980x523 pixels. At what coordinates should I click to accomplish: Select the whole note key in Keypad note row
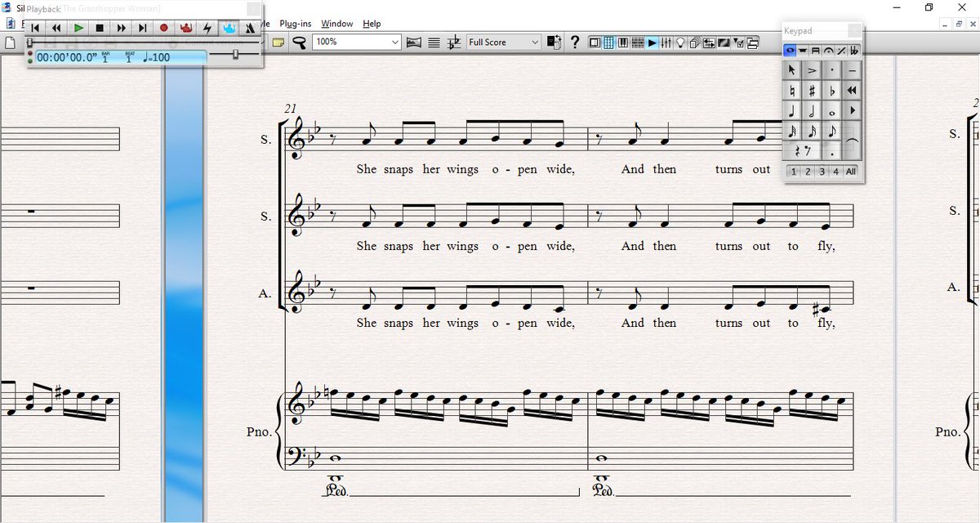point(832,110)
